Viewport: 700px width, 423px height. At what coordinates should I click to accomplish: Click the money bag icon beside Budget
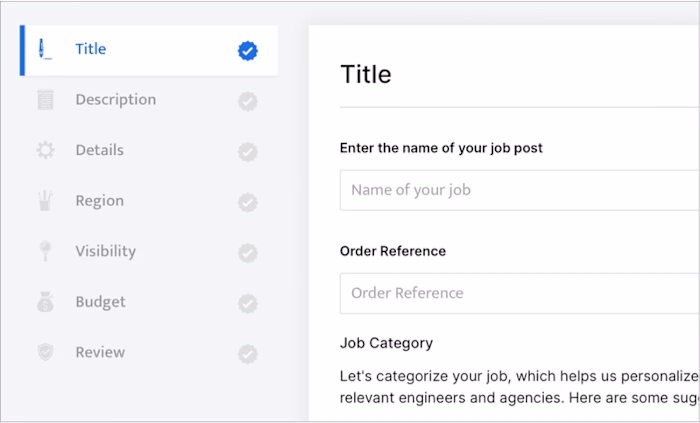pos(45,302)
